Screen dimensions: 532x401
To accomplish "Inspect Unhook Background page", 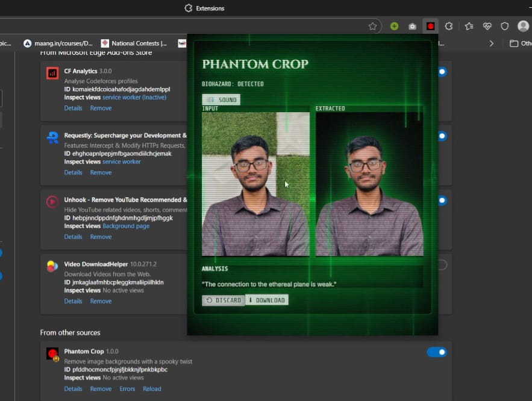I will [x=126, y=226].
